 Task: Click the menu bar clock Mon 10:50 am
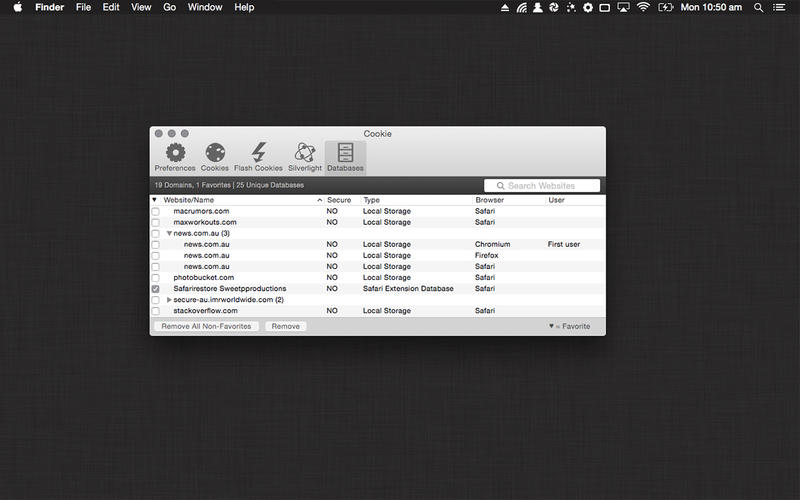pos(711,7)
